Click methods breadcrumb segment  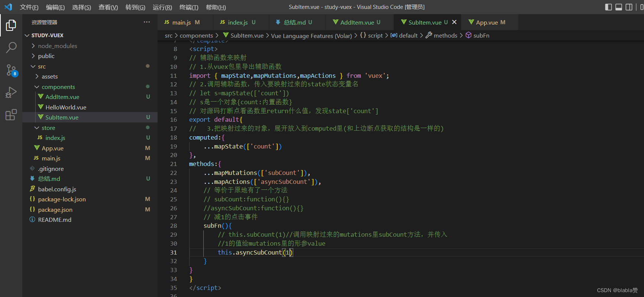[x=441, y=35]
